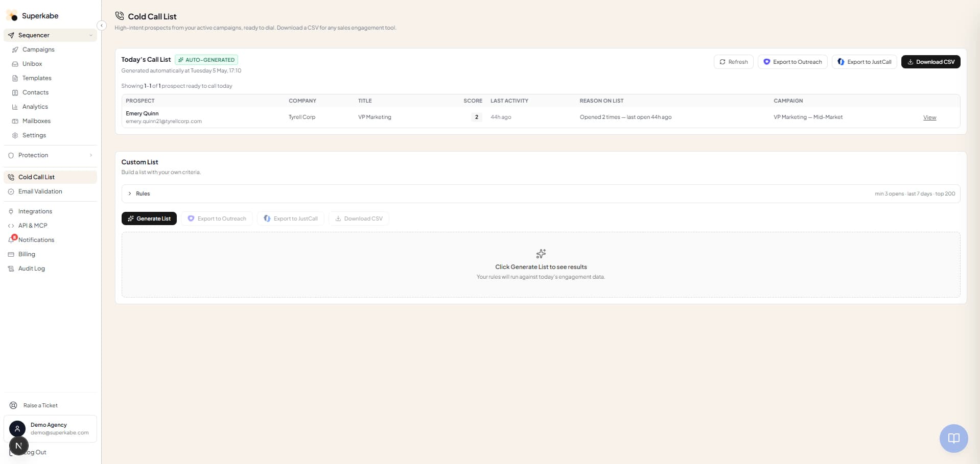Click the Generate List button
Viewport: 980px width, 464px height.
point(149,218)
